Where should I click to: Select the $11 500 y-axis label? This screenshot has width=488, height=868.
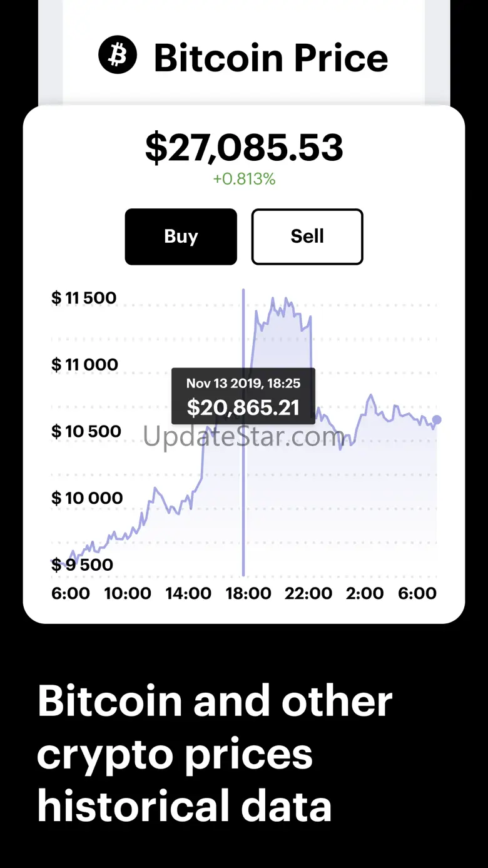pos(84,298)
